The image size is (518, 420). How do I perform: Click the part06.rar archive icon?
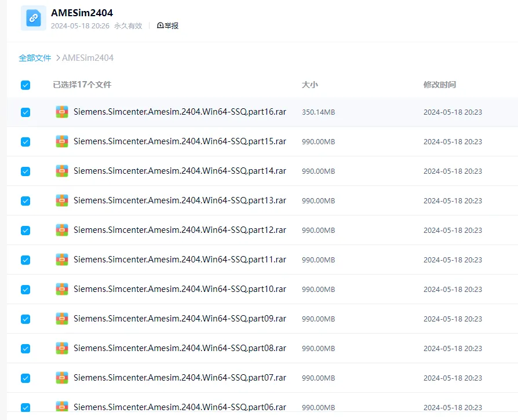click(62, 407)
